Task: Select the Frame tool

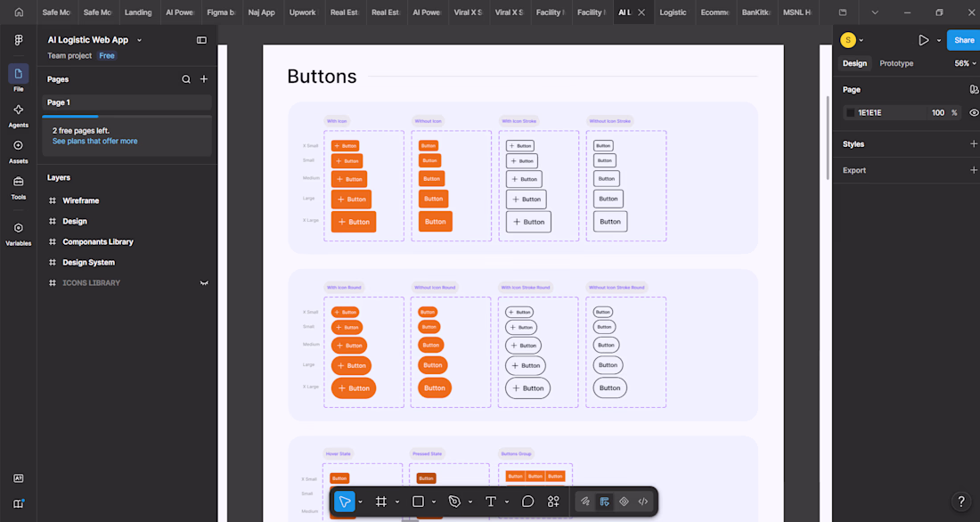Action: point(380,502)
